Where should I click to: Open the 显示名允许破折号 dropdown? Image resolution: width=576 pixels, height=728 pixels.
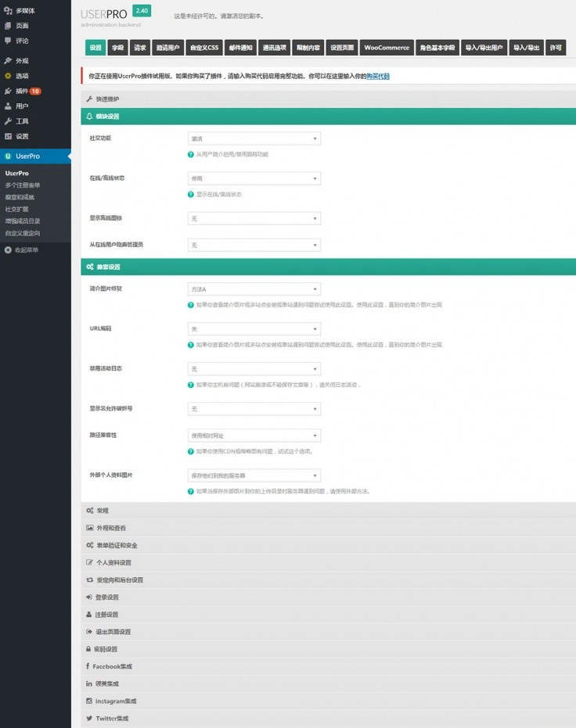click(254, 408)
